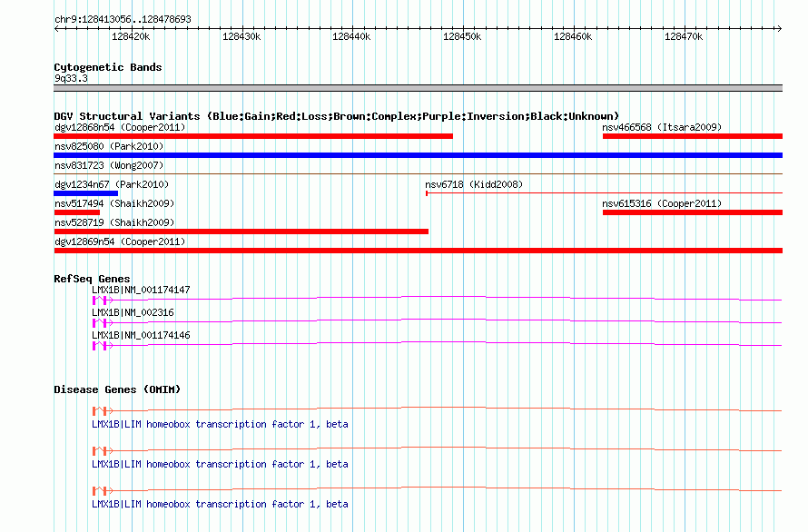Click the ruler's right arrow end

[x=780, y=28]
